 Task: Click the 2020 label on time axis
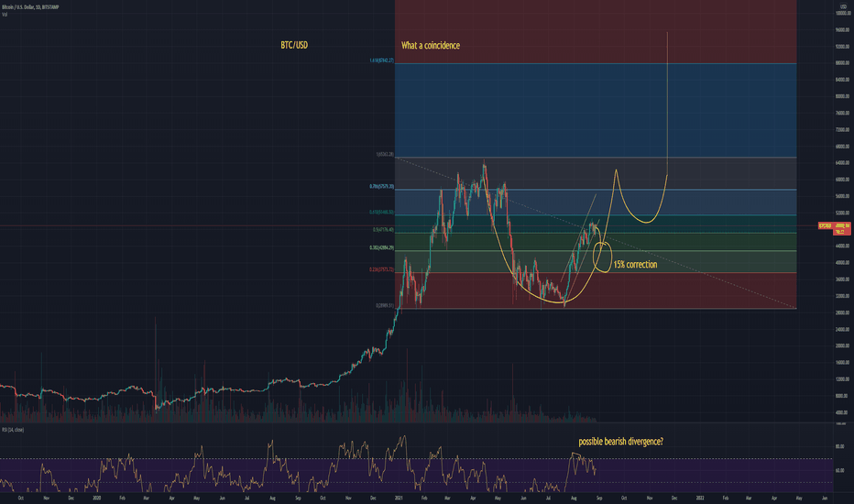tap(96, 498)
